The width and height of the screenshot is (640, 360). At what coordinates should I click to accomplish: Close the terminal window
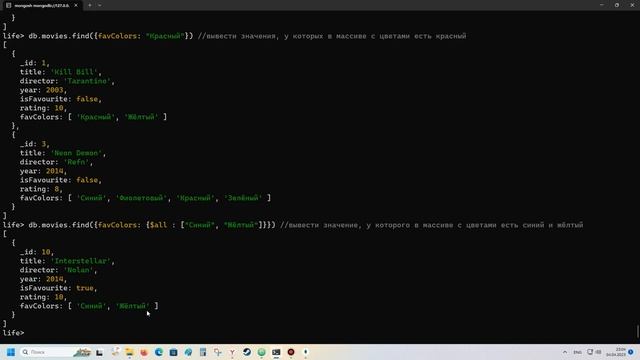tap(632, 5)
